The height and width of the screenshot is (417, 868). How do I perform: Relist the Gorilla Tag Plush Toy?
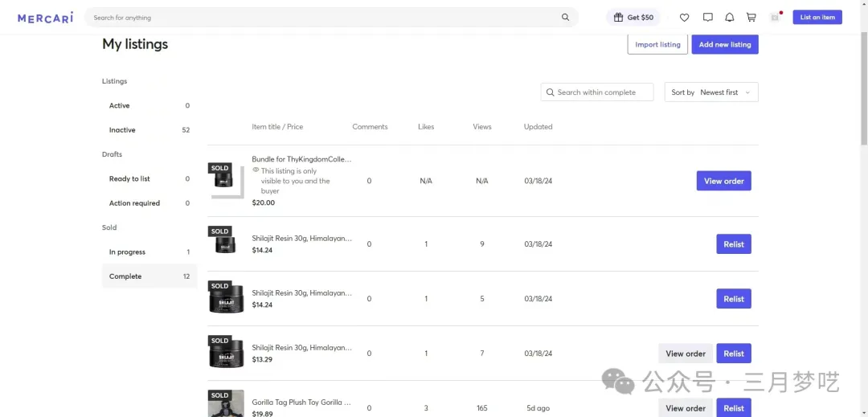coord(734,408)
